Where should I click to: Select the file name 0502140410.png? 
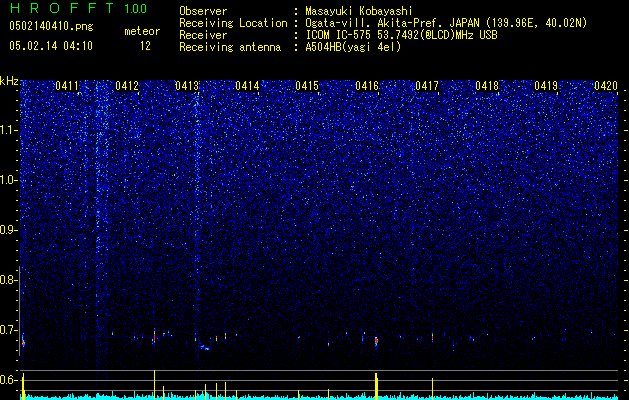coord(51,26)
